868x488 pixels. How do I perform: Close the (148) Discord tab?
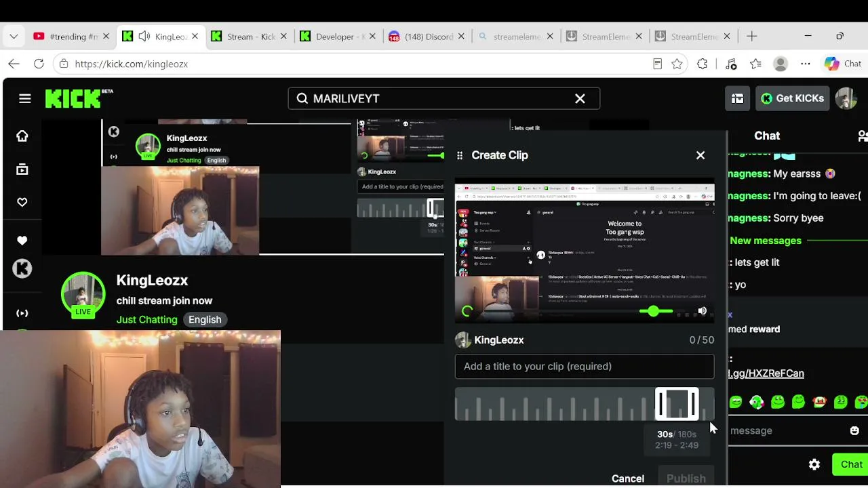tap(461, 37)
